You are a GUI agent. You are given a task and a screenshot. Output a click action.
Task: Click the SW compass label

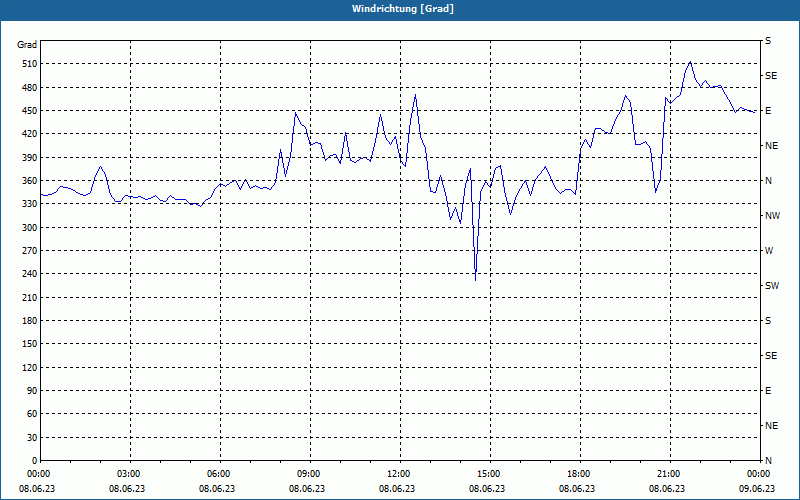pyautogui.click(x=772, y=286)
